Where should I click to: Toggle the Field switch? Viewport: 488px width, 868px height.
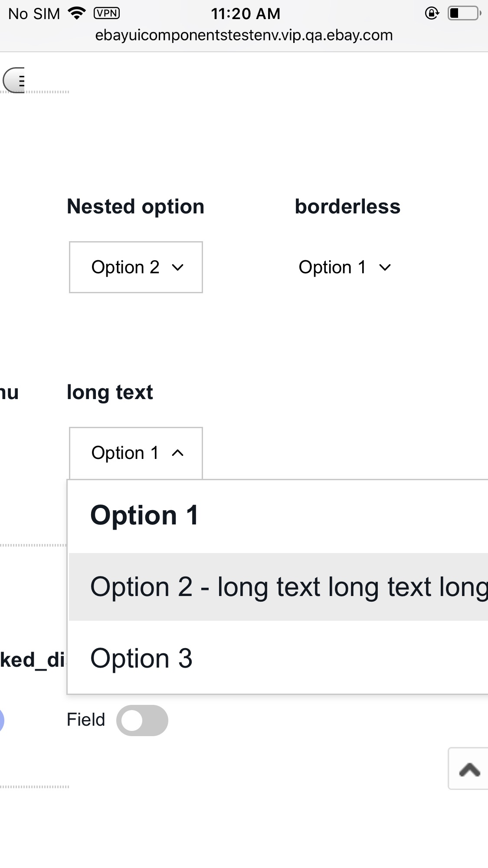click(142, 720)
